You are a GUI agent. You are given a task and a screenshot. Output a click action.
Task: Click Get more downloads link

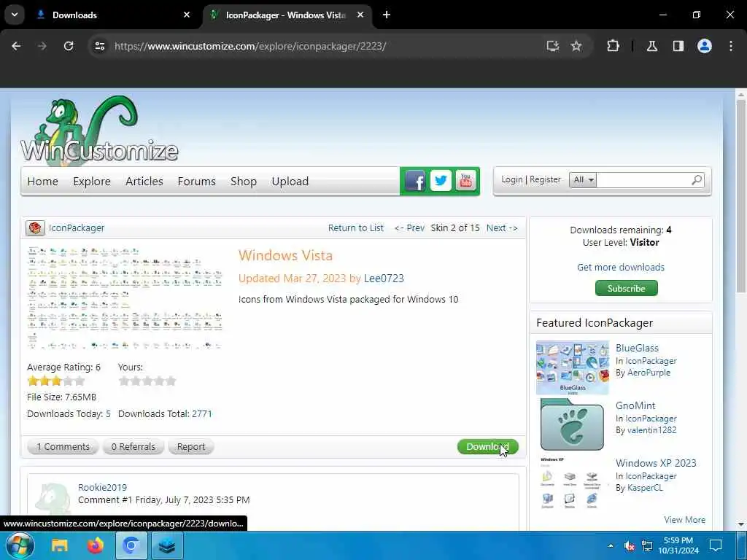tap(620, 267)
